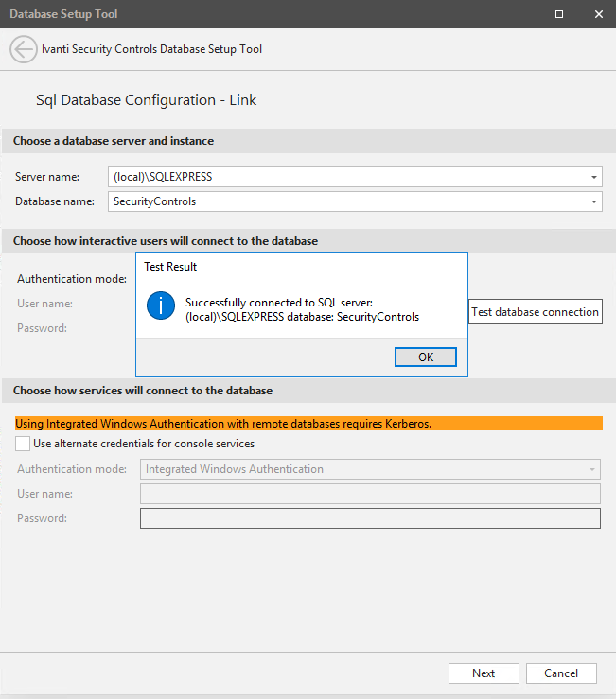This screenshot has width=616, height=699.
Task: Close the Database Setup Tool window
Action: (x=598, y=14)
